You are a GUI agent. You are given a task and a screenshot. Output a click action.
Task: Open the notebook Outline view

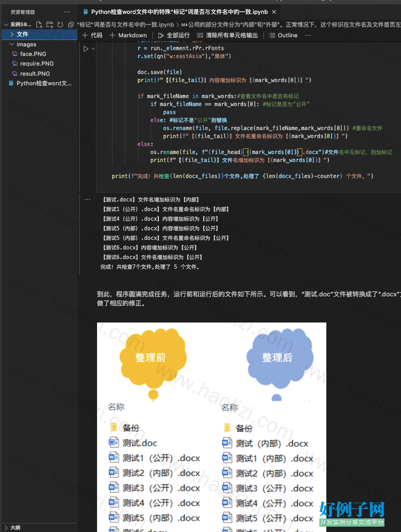283,35
